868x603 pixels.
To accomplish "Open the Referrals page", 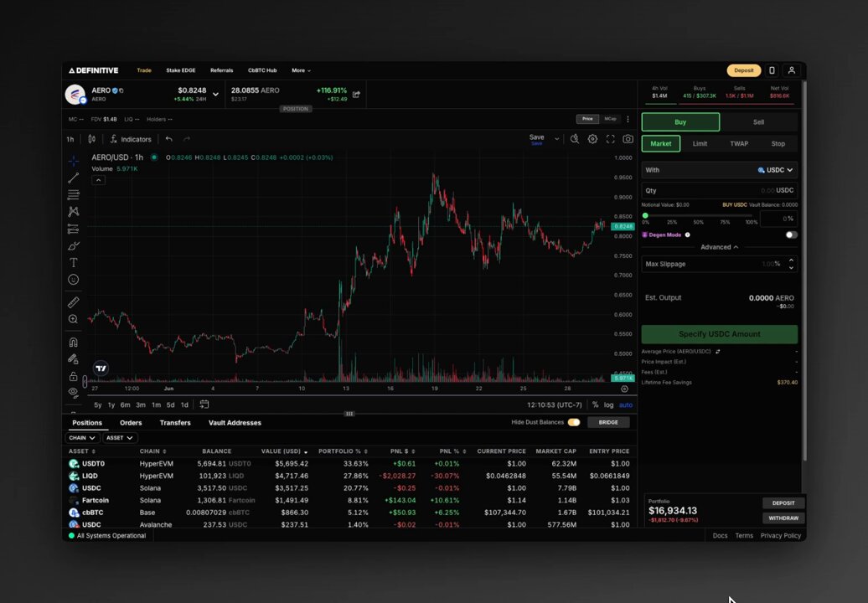I will point(221,70).
